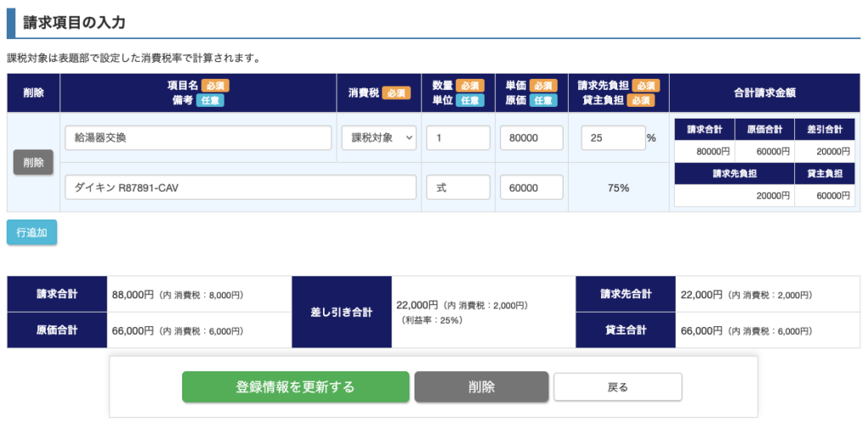Click the 25 percent burden input
Screen dimensions: 868x428
coord(612,138)
